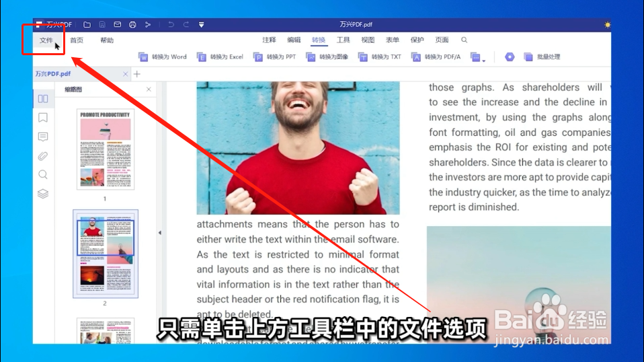644x362 pixels.
Task: Expand the quick access toolbar dropdown arrow
Action: coord(201,25)
